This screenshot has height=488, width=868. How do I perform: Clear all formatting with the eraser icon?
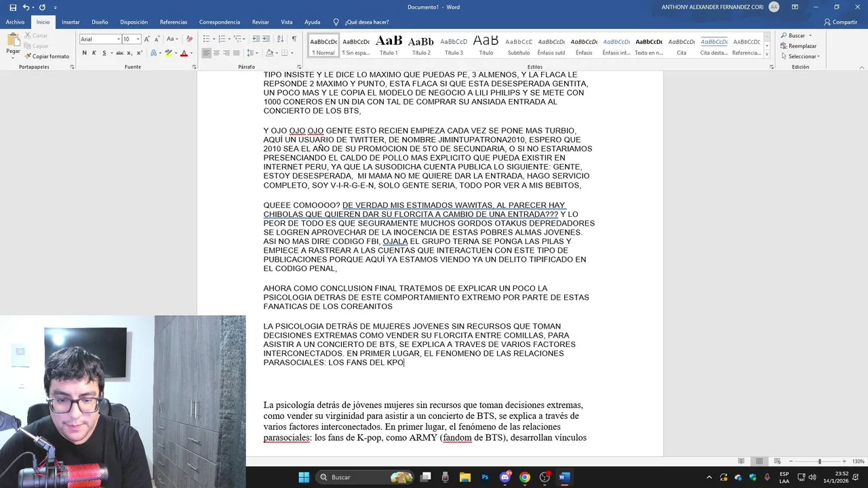pyautogui.click(x=189, y=39)
